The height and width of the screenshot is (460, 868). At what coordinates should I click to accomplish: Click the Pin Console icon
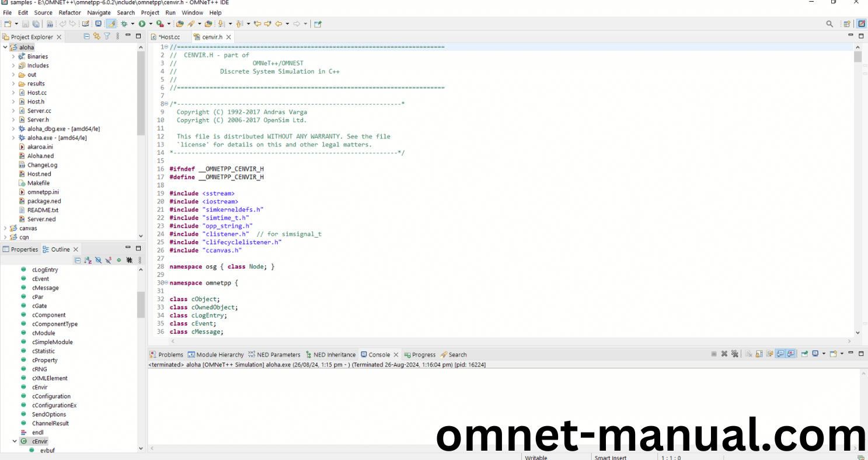pyautogui.click(x=804, y=354)
